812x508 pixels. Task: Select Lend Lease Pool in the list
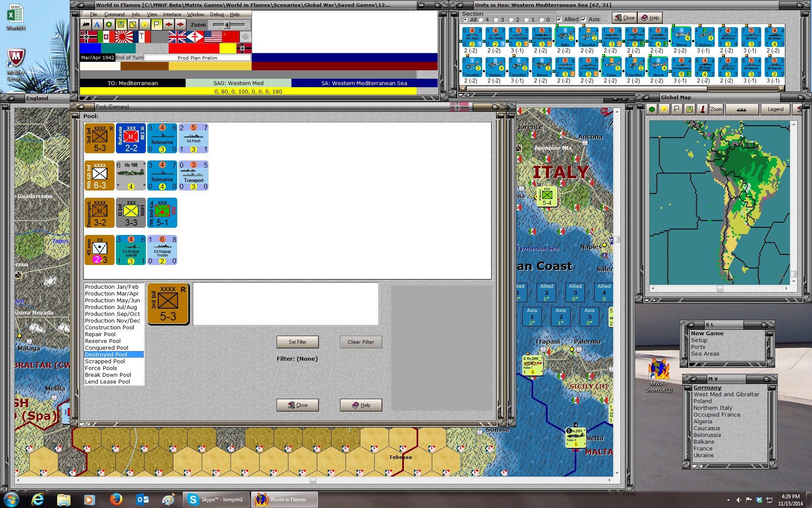pos(107,381)
